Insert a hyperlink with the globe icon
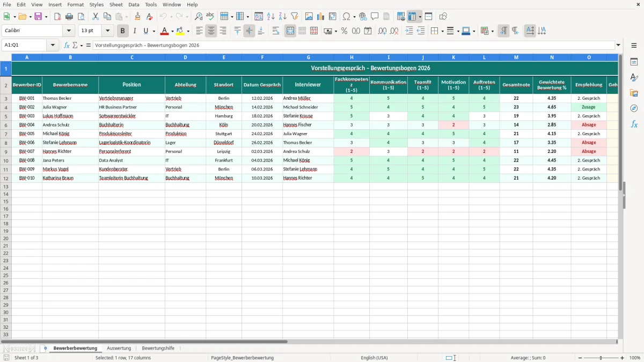This screenshot has height=362, width=644. (363, 17)
